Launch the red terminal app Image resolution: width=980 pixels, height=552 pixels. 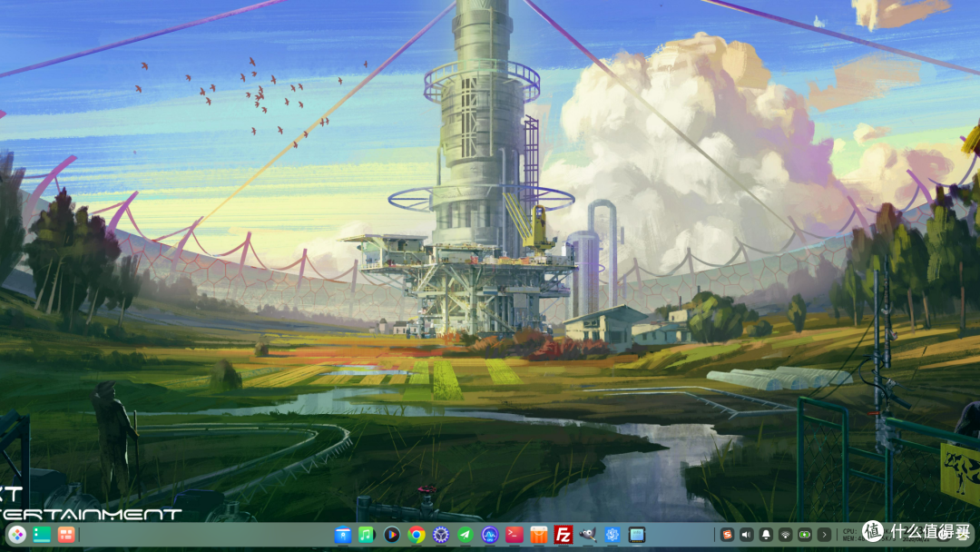click(x=514, y=535)
